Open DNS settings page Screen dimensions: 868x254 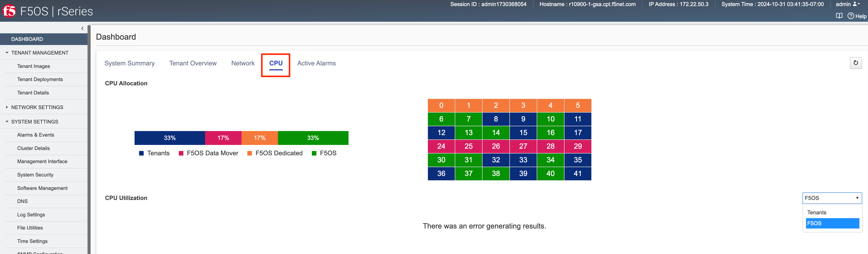tap(22, 201)
